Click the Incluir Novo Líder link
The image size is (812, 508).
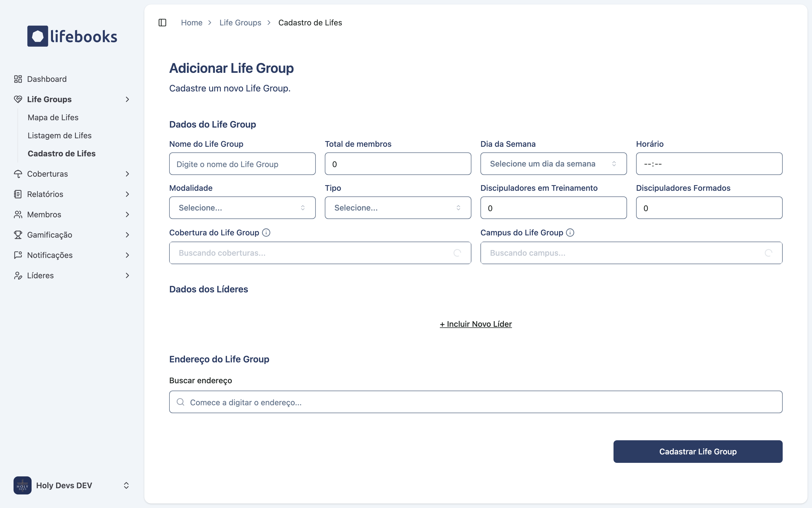(x=476, y=324)
